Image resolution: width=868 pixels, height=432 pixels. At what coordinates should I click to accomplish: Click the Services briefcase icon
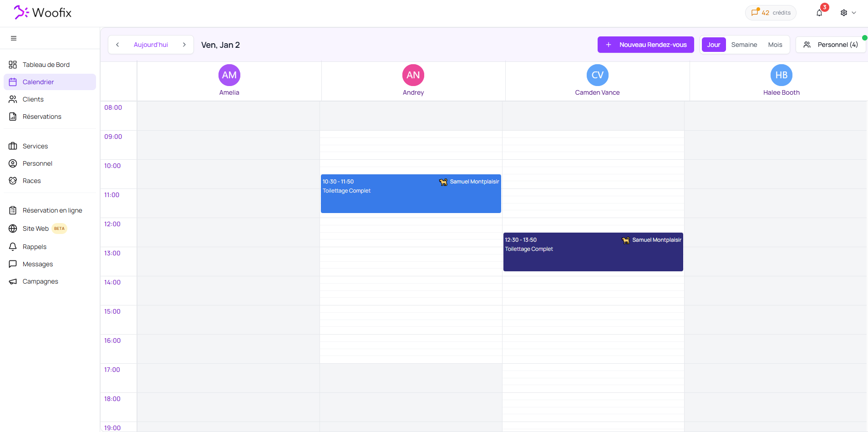coord(13,146)
